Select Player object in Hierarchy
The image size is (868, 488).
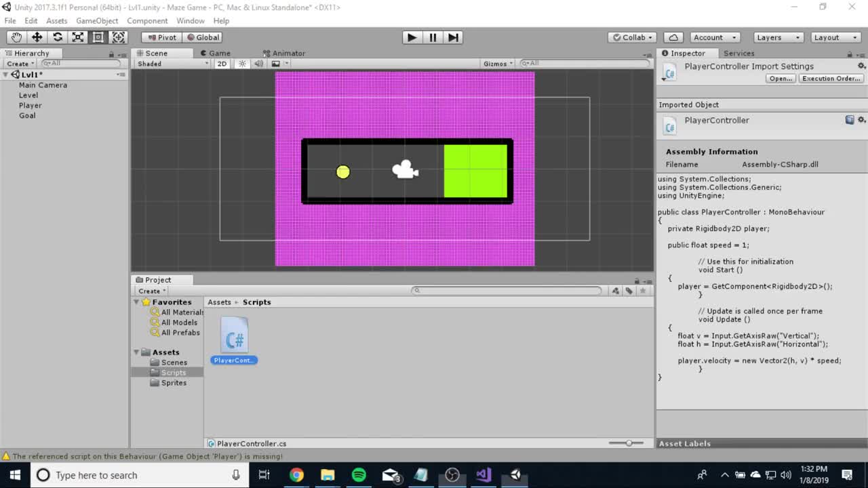(30, 105)
